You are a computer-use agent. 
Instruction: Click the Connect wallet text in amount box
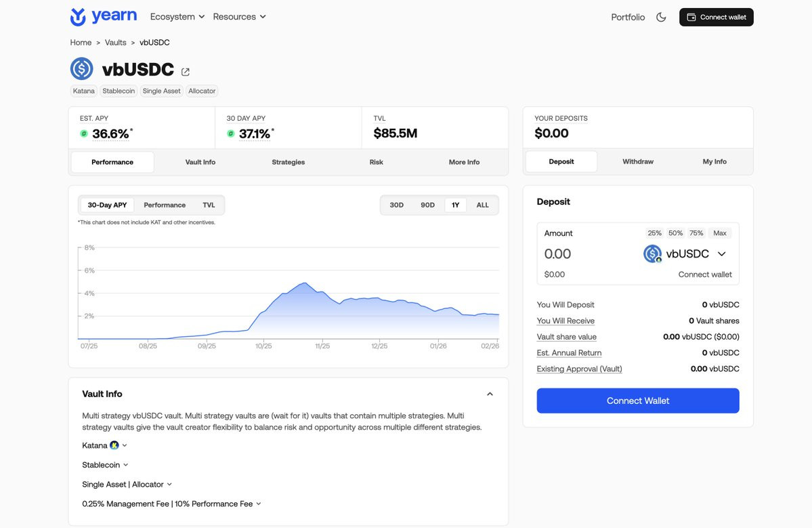(x=705, y=275)
